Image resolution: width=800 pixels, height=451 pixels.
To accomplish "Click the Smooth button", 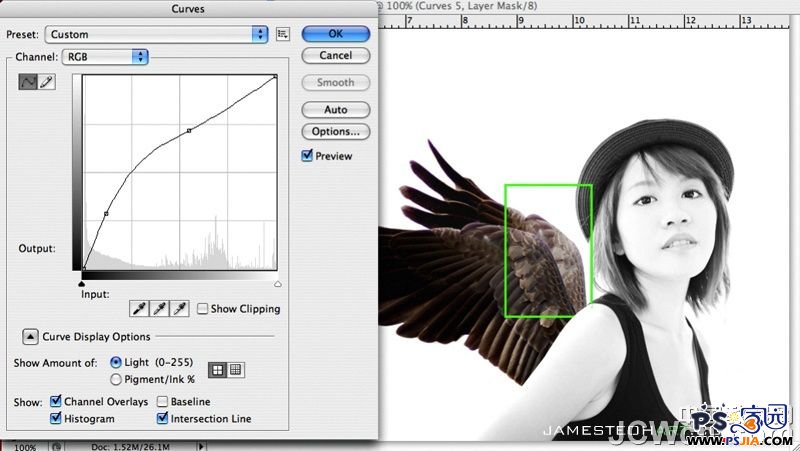I will [x=336, y=83].
